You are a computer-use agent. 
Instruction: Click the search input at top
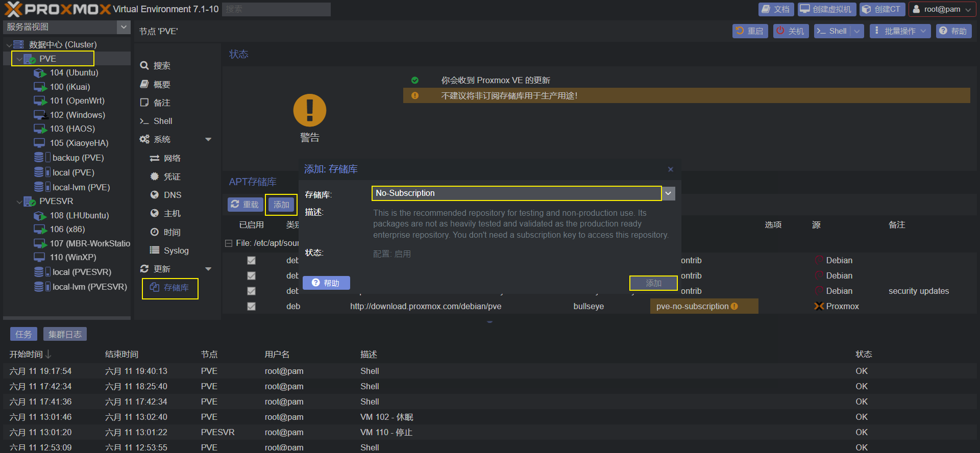click(x=276, y=9)
